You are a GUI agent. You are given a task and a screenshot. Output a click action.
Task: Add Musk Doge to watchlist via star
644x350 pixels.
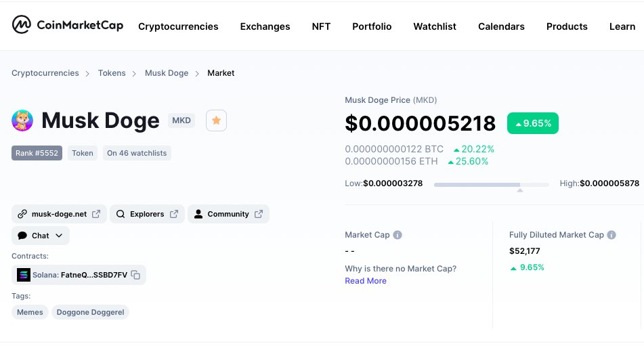[x=216, y=121]
